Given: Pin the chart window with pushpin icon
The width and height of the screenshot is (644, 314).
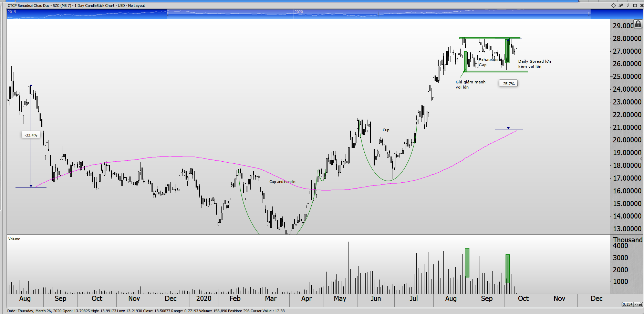Looking at the screenshot, I should pos(621,6).
